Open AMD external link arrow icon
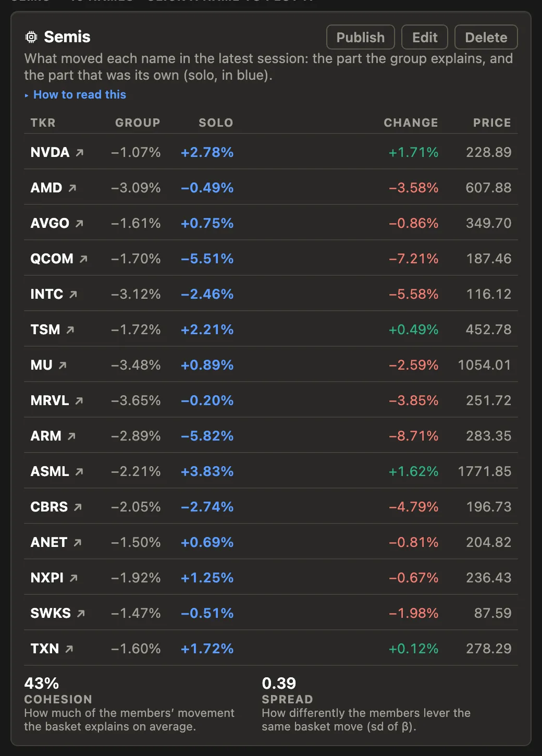 click(72, 188)
